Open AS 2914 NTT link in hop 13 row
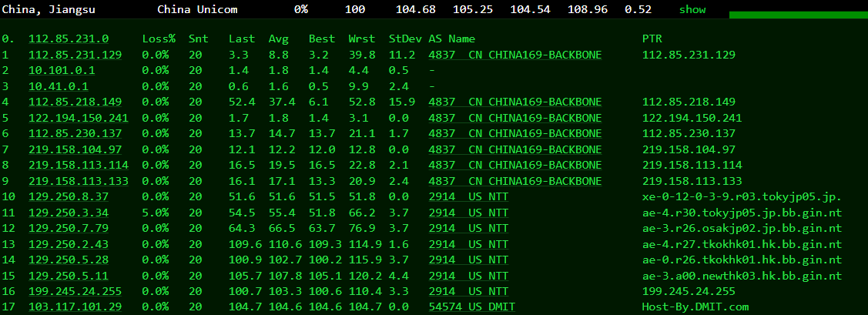Image resolution: width=868 pixels, height=315 pixels. 468,244
